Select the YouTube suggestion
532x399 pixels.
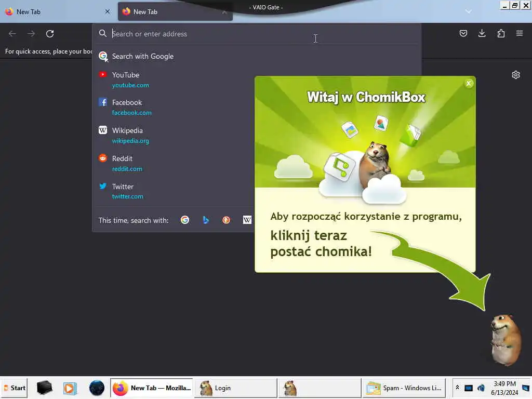pyautogui.click(x=173, y=79)
